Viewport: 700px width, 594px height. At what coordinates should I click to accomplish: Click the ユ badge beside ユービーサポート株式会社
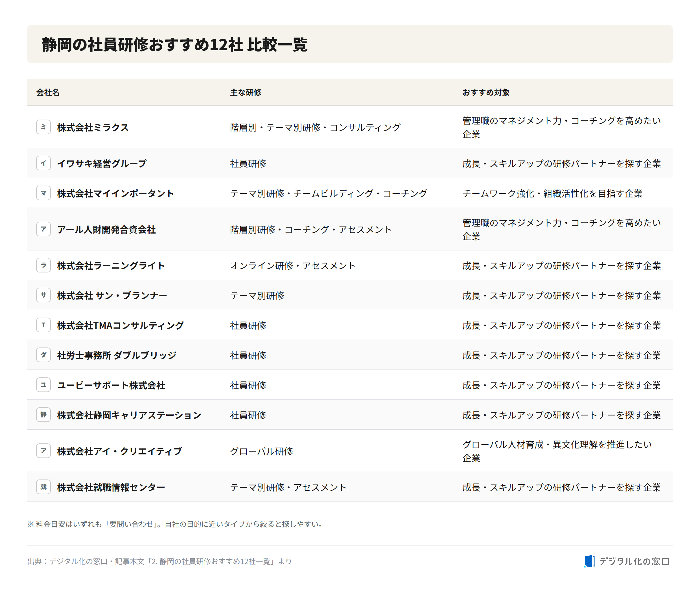point(43,385)
